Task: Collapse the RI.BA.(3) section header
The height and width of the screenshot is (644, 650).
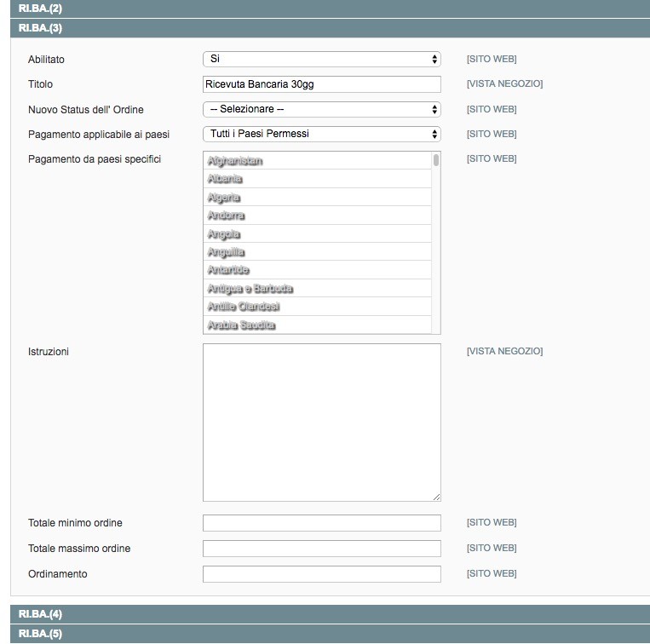Action: [330, 28]
